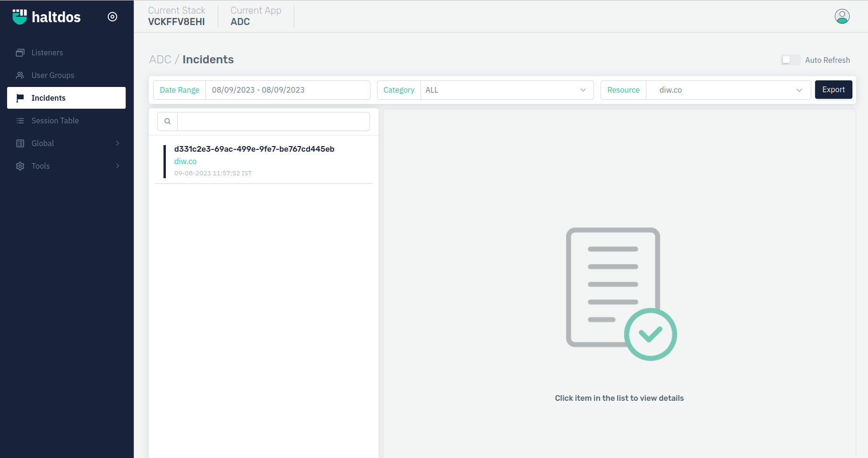This screenshot has width=868, height=458.
Task: Click the search magnifier icon
Action: [x=167, y=121]
